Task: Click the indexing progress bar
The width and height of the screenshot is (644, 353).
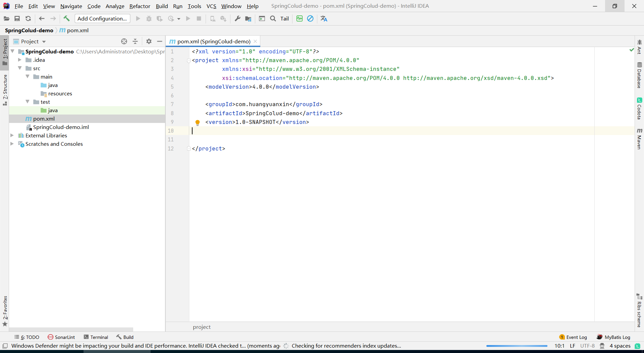Action: [517, 346]
